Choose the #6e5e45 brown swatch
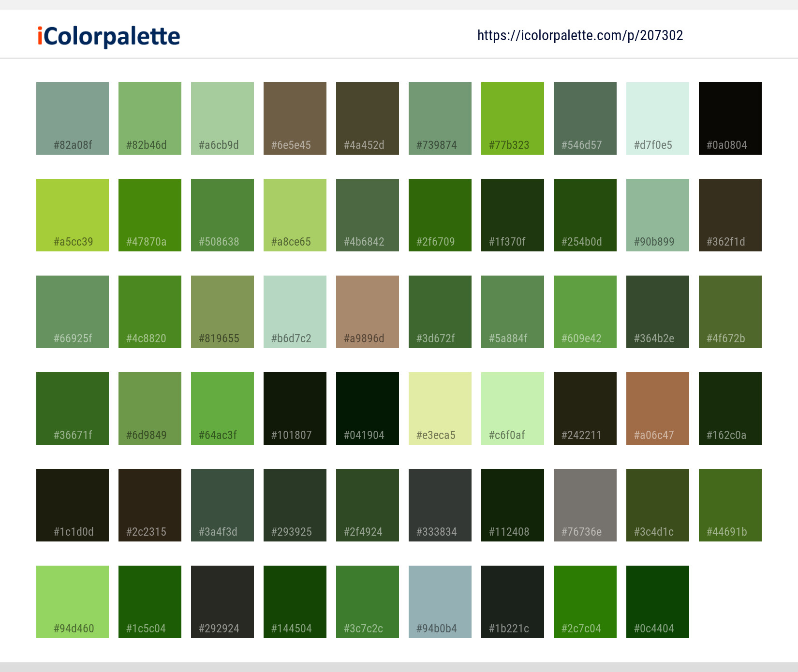The height and width of the screenshot is (672, 798). click(295, 118)
